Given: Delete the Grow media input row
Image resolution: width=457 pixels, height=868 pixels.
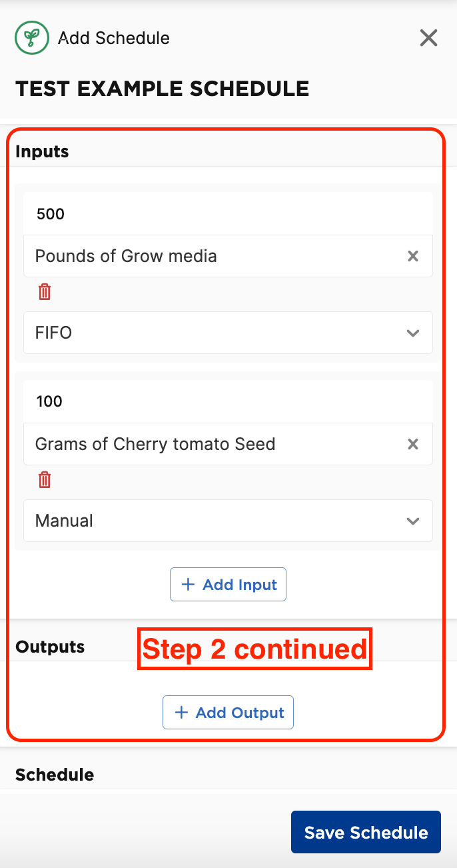Looking at the screenshot, I should pos(44,292).
